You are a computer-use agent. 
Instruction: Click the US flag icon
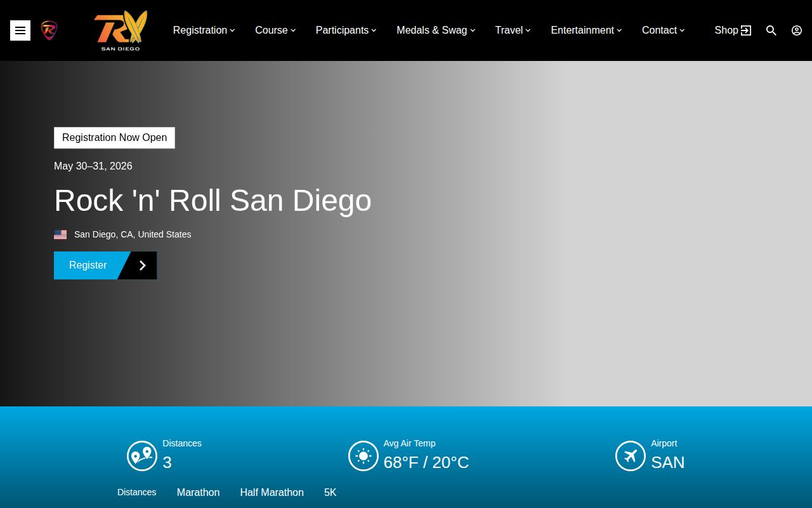[60, 235]
